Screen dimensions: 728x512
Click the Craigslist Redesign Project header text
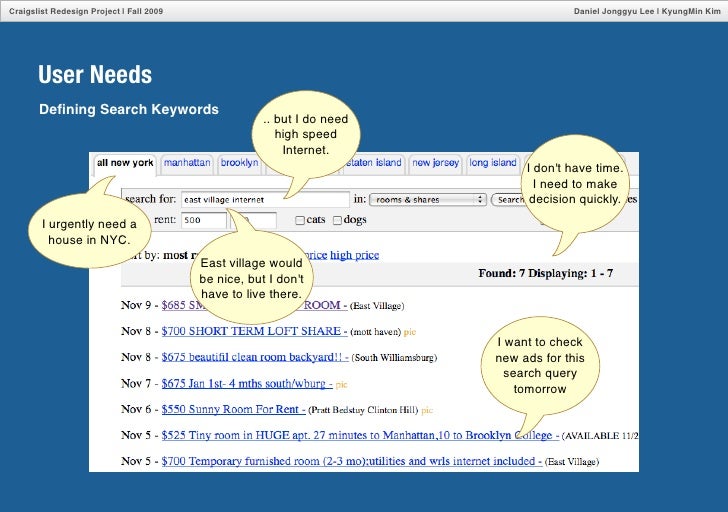click(x=86, y=11)
